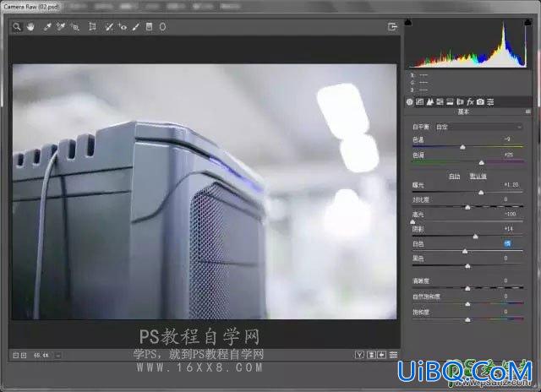Toggle full screen mode icon
The image size is (541, 392).
tap(392, 26)
